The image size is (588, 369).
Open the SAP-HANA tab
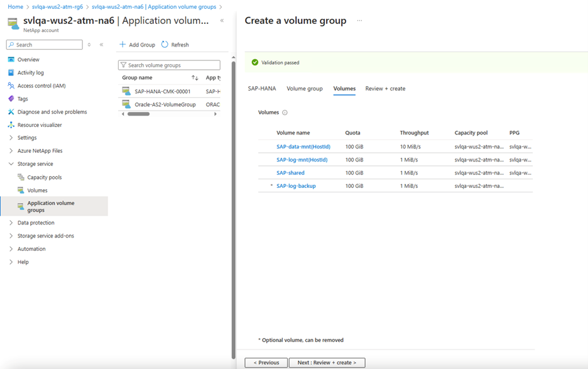tap(261, 89)
